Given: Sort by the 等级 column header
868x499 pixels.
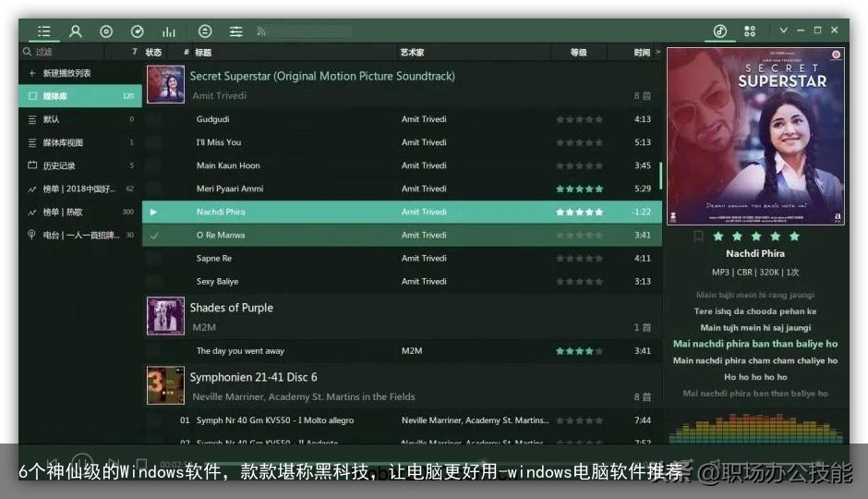Looking at the screenshot, I should point(578,52).
